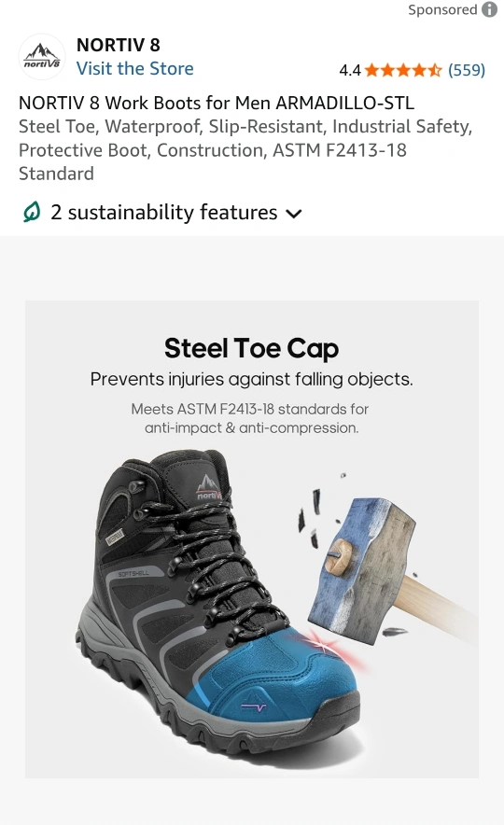Open the 559 reviews count

coord(467,70)
